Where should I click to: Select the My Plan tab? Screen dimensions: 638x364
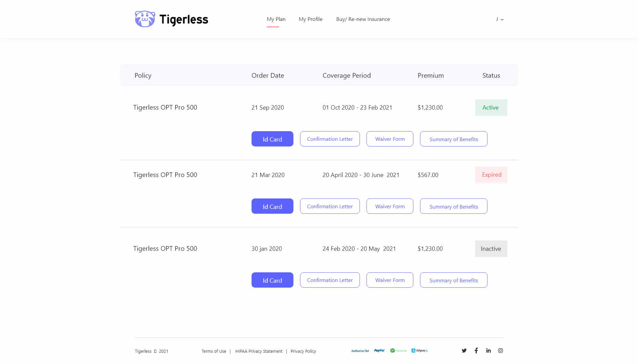click(276, 19)
